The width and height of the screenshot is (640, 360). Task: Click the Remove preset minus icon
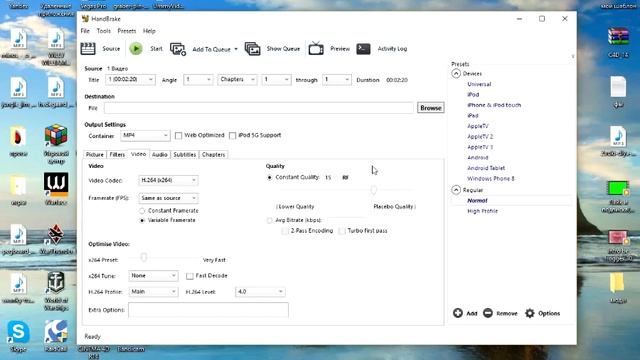click(488, 313)
